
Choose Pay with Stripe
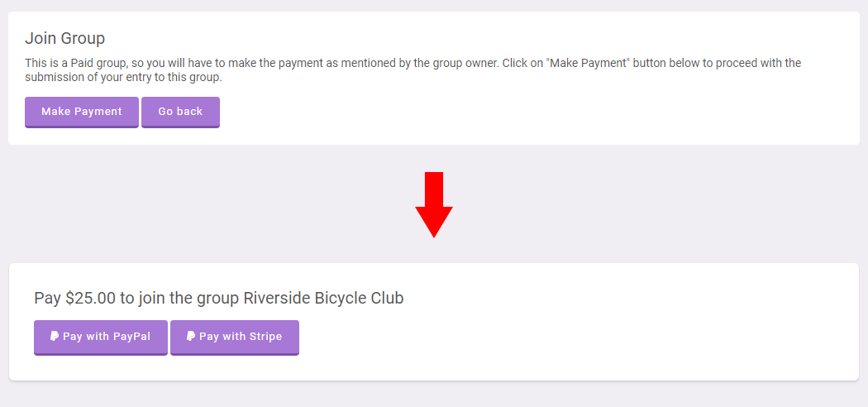pyautogui.click(x=235, y=338)
